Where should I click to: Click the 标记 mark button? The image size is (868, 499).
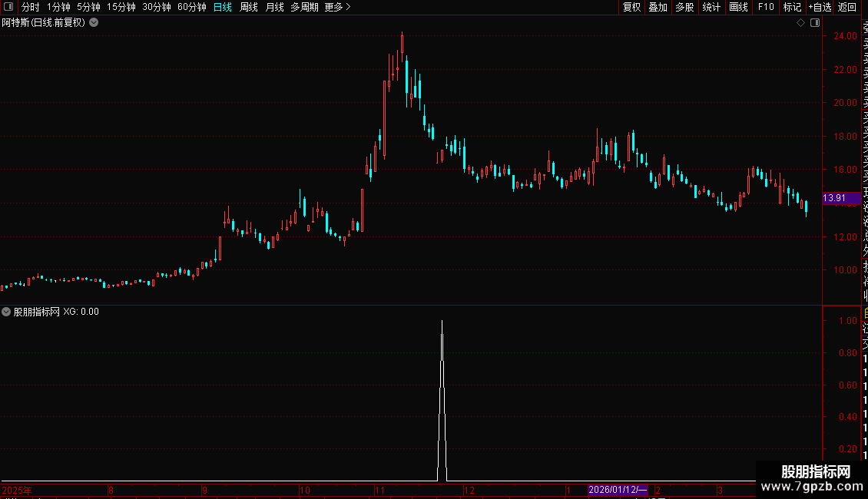click(792, 7)
